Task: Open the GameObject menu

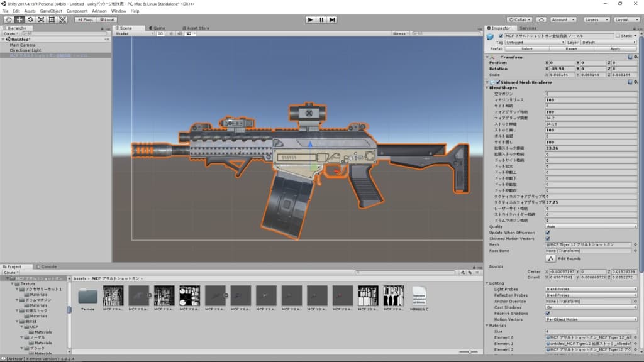Action: point(51,11)
